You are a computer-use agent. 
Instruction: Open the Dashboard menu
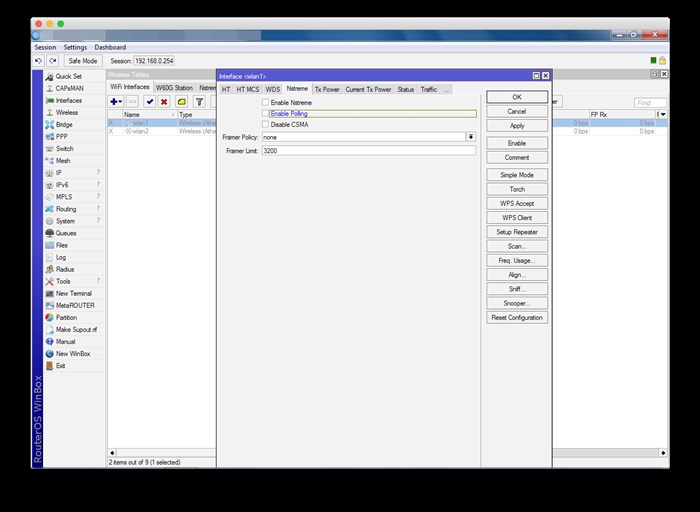tap(110, 47)
